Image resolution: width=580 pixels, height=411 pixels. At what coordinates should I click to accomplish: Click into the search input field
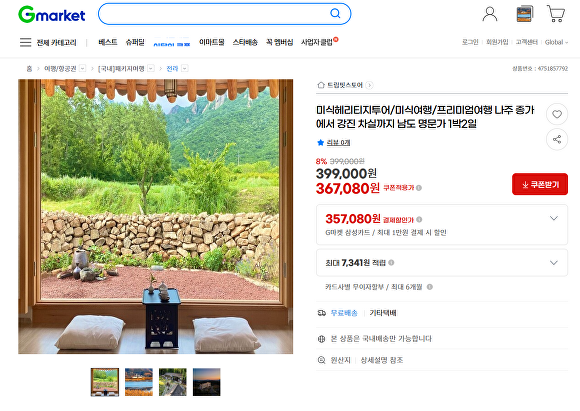tap(215, 14)
